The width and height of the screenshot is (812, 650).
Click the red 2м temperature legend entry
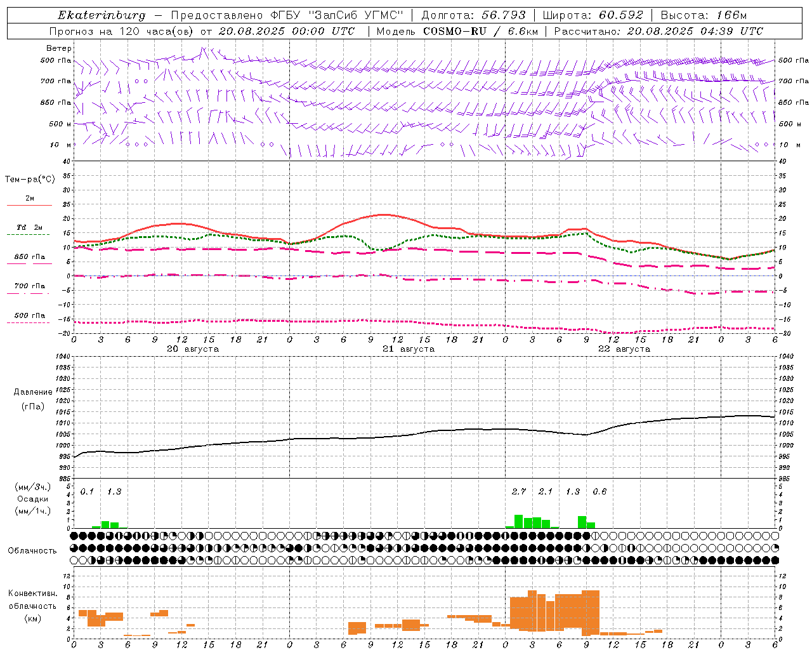point(29,201)
